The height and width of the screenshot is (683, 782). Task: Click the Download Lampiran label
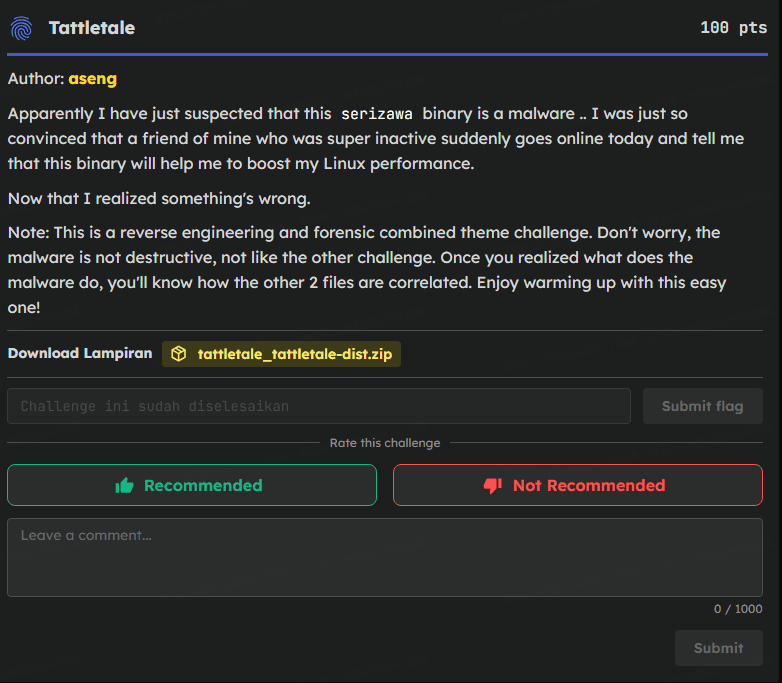pyautogui.click(x=80, y=354)
